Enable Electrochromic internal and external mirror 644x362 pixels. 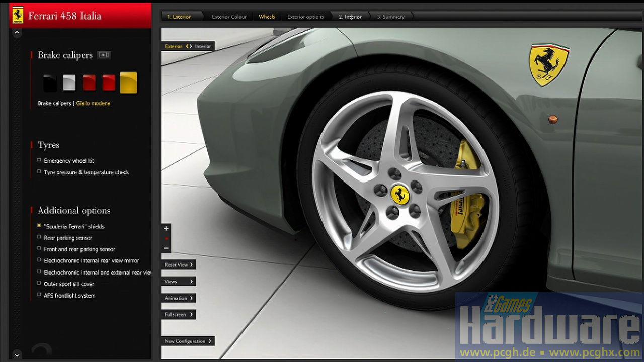point(39,272)
